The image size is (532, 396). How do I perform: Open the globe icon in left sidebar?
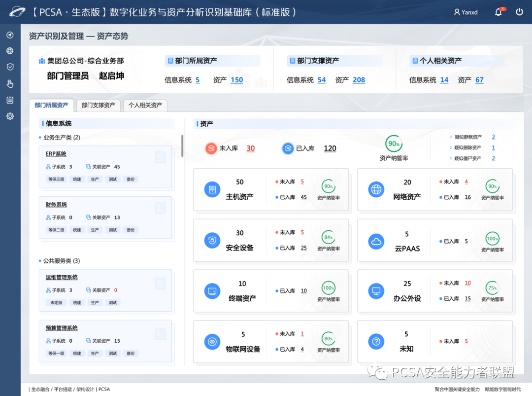[10, 50]
